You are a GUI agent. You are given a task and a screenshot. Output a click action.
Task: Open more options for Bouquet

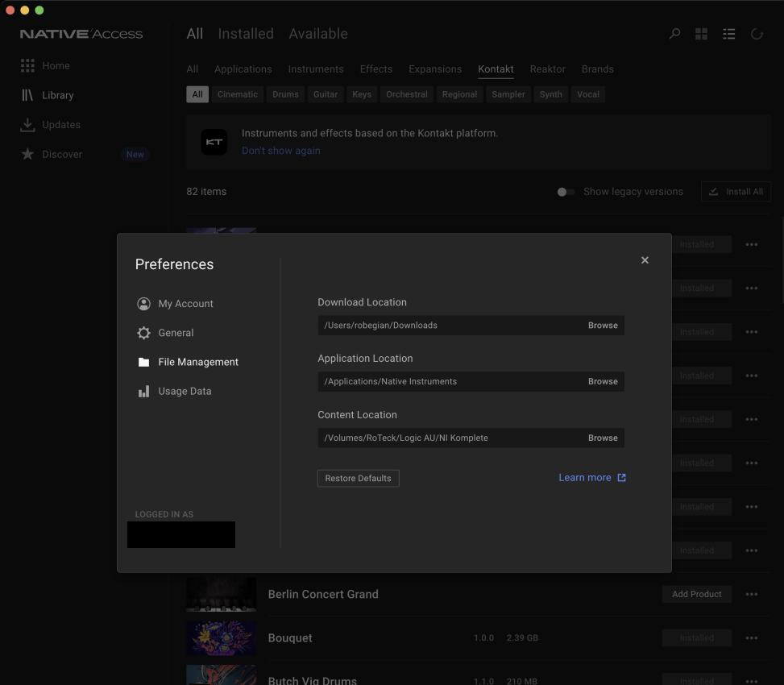pyautogui.click(x=752, y=637)
